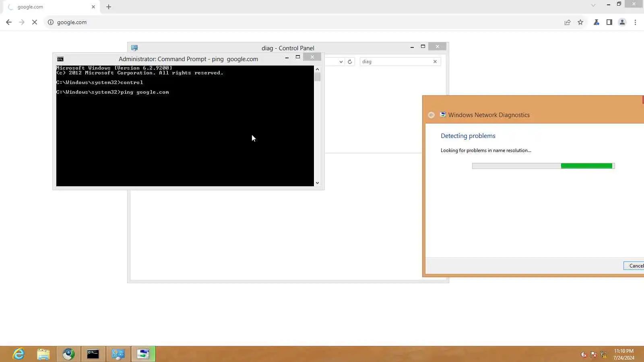Share this page icon in Chrome
The width and height of the screenshot is (644, 362).
[x=568, y=22]
